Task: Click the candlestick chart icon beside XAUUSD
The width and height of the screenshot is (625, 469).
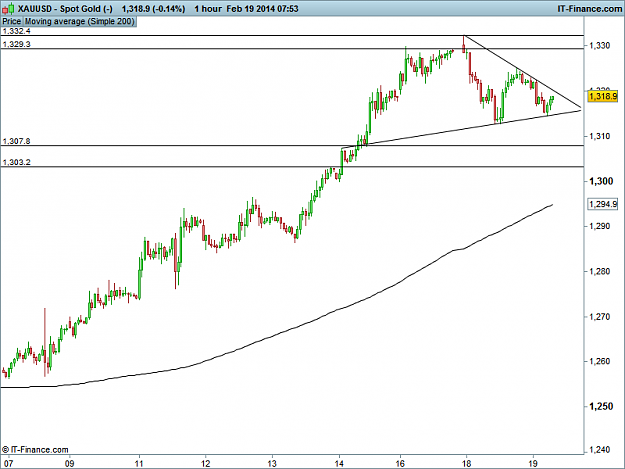Action: pyautogui.click(x=8, y=8)
